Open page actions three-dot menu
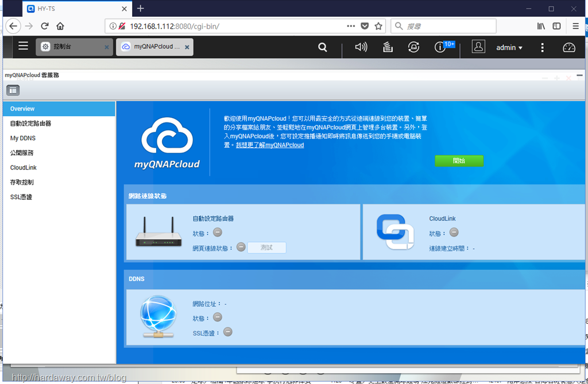588x384 pixels. (351, 26)
